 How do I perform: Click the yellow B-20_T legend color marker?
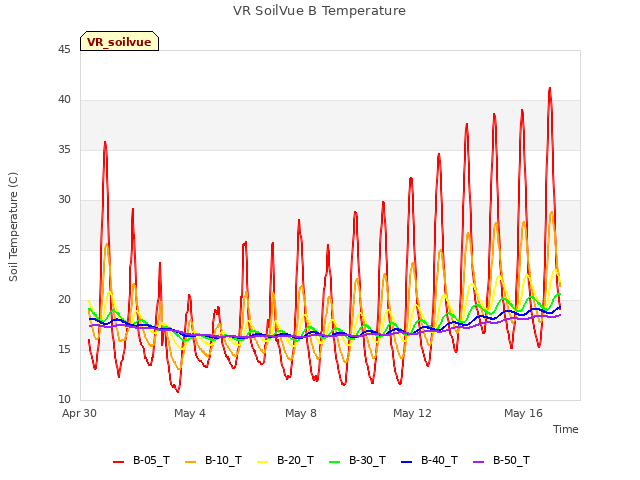[262, 462]
